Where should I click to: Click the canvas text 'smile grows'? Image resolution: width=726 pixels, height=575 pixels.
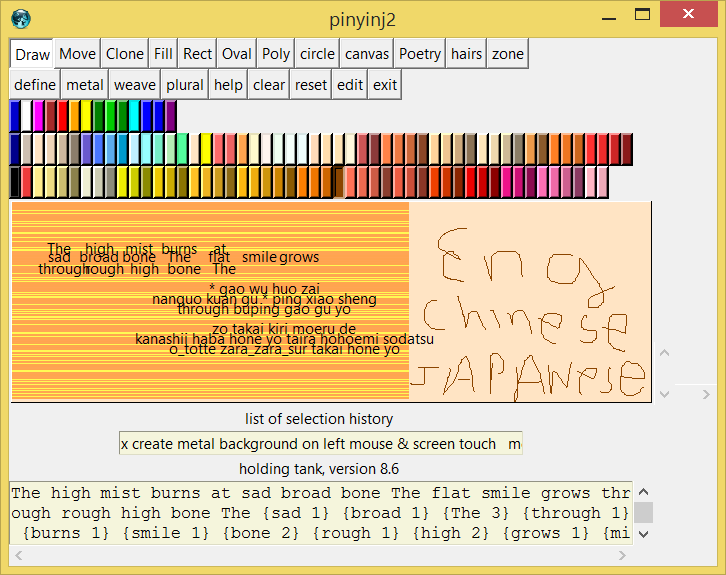pos(281,257)
